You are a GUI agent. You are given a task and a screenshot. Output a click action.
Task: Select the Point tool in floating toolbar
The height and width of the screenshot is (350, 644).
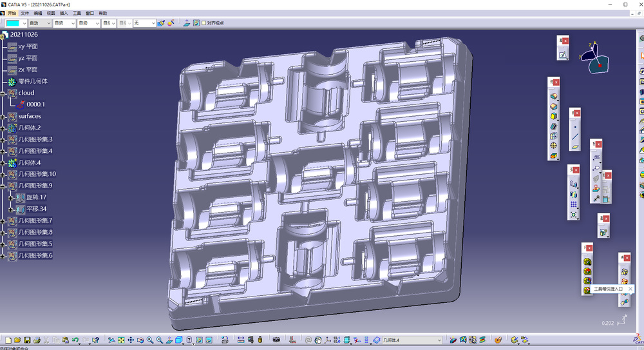574,127
